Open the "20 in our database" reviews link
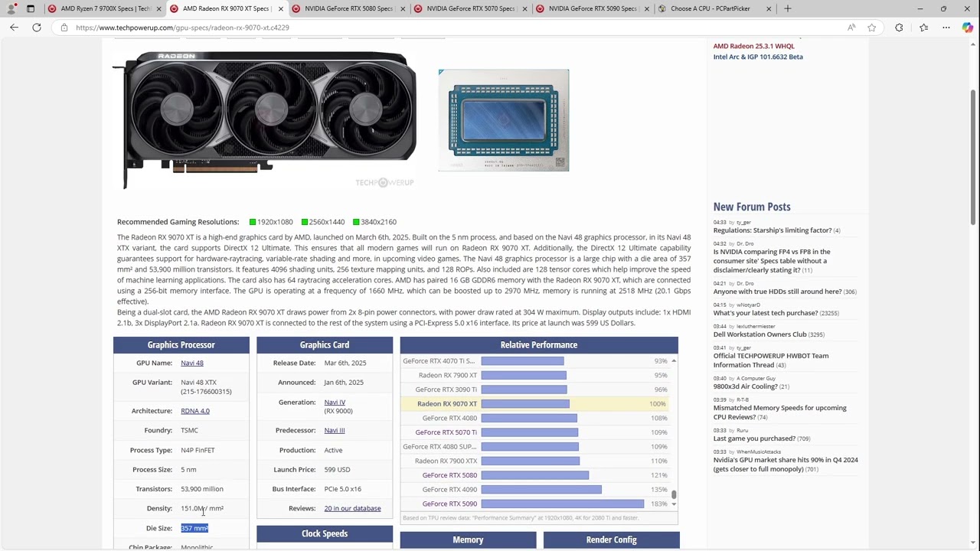The image size is (980, 551). pyautogui.click(x=352, y=508)
